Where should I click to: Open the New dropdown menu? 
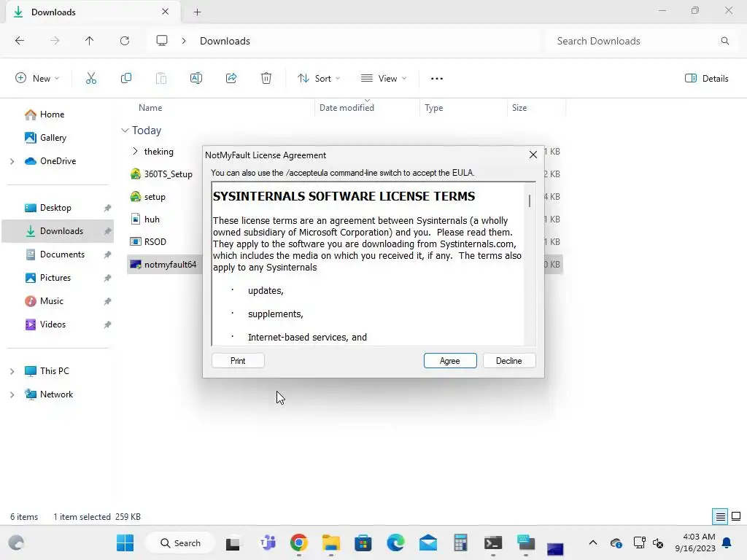(x=37, y=78)
